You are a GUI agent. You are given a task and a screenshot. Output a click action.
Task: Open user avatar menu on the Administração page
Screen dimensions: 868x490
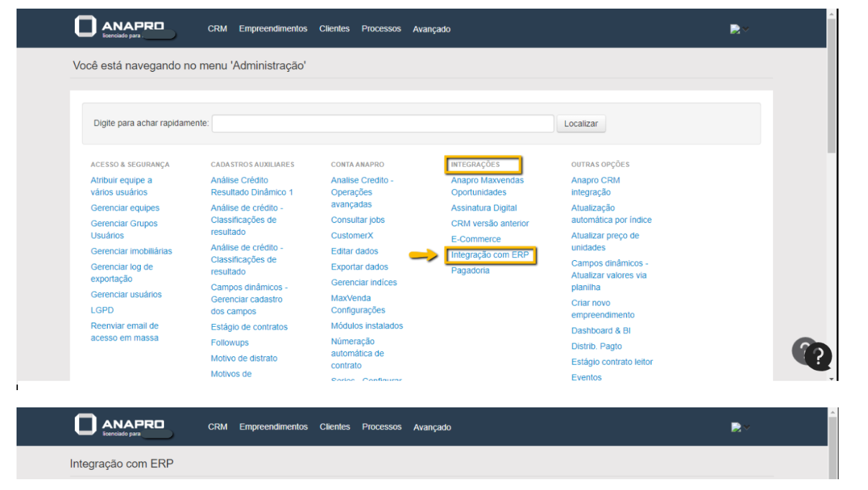point(739,29)
